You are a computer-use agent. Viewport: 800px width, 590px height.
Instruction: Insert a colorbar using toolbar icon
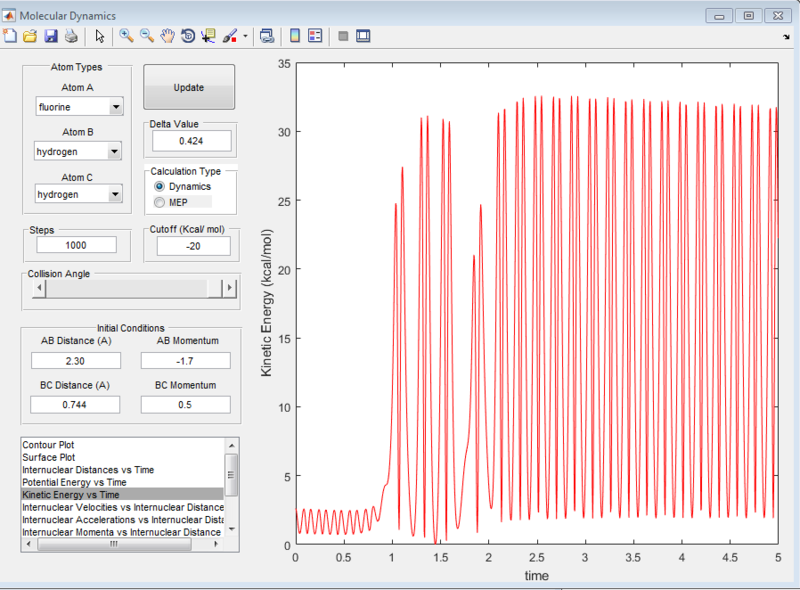coord(294,36)
